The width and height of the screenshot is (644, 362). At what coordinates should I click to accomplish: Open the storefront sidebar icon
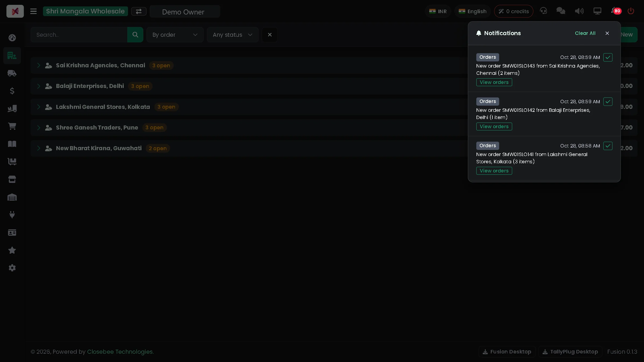[12, 179]
